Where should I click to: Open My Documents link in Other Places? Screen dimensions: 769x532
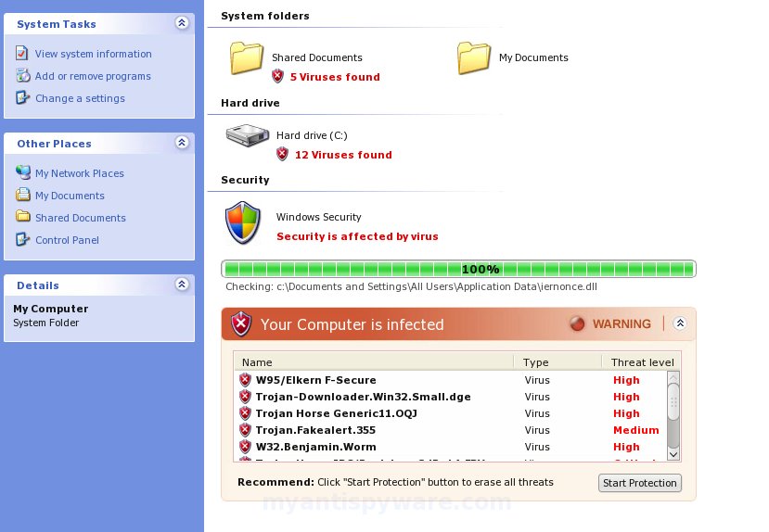click(x=70, y=196)
